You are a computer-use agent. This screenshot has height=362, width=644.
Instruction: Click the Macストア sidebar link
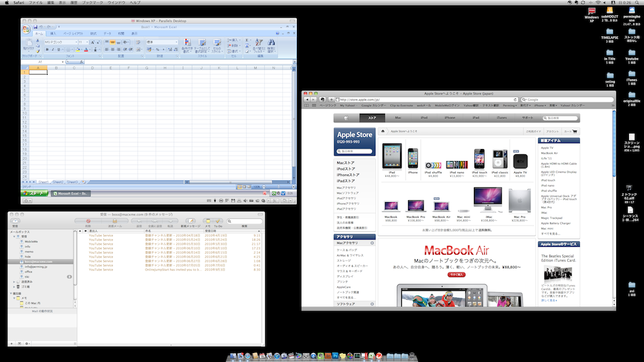click(345, 163)
